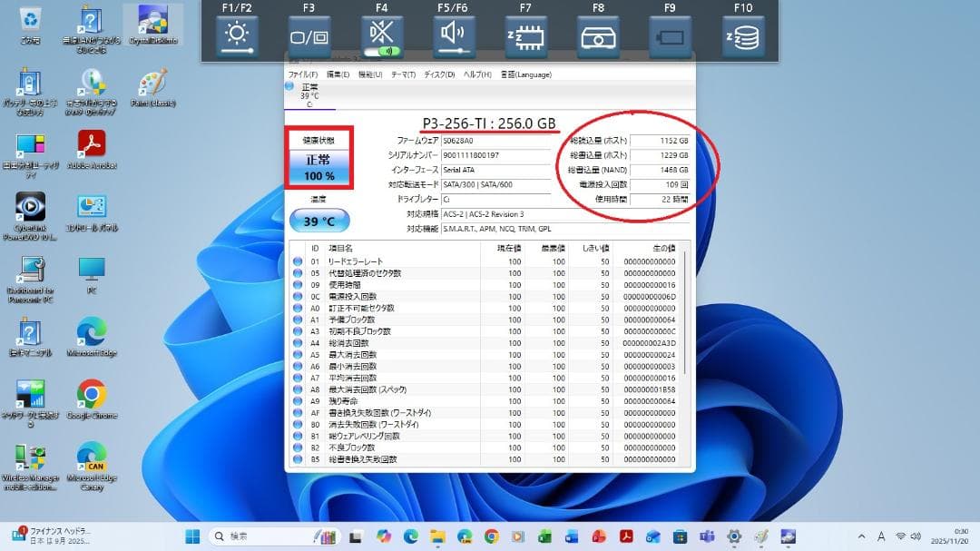
Task: Click the brightness adjustment sun icon (F1/F2)
Action: [236, 34]
